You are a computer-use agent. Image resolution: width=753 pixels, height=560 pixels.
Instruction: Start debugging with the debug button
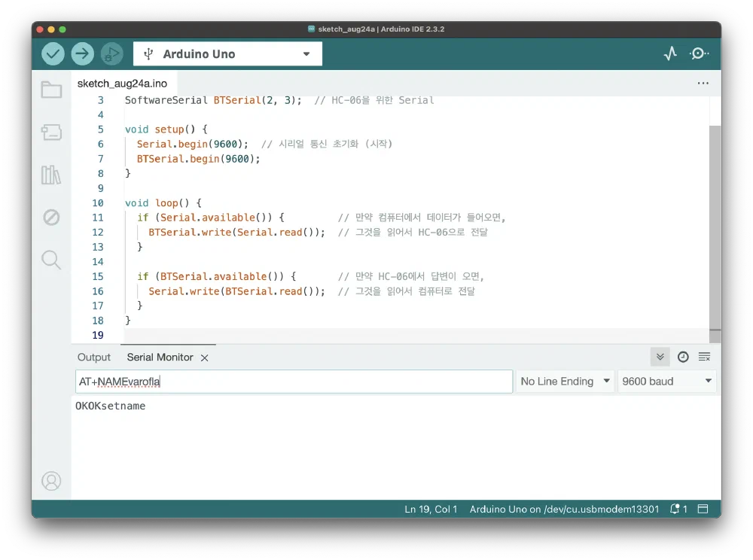[x=111, y=53]
